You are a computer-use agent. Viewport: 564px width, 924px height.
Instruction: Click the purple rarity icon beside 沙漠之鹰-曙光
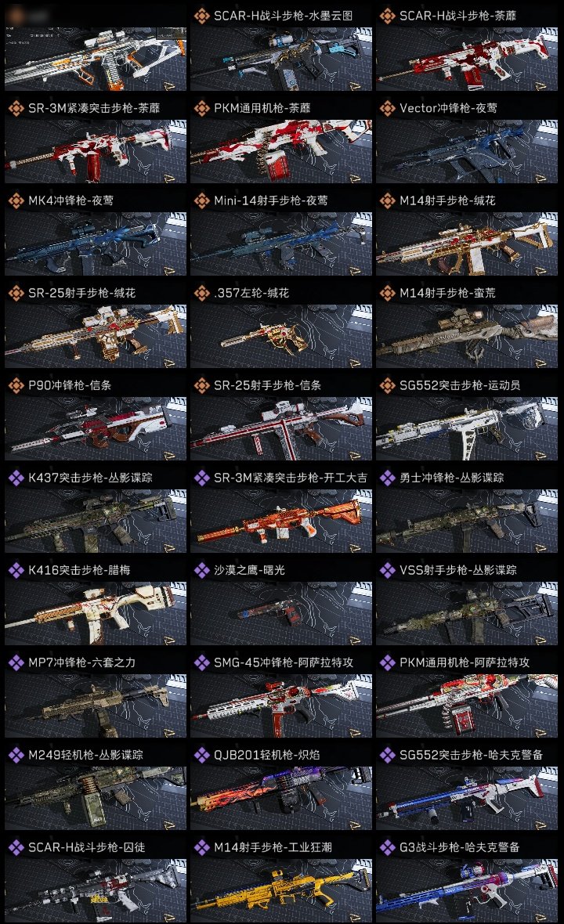click(201, 570)
